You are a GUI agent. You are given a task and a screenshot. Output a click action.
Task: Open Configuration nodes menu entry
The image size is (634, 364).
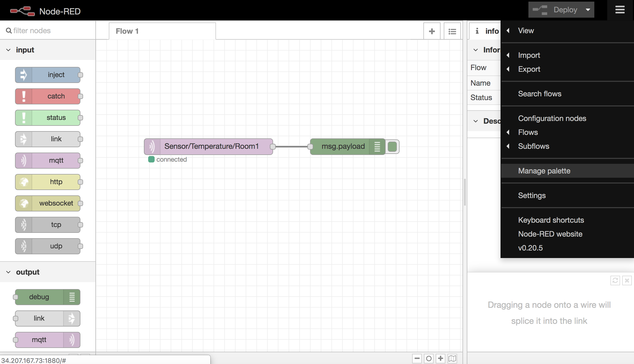(567, 118)
